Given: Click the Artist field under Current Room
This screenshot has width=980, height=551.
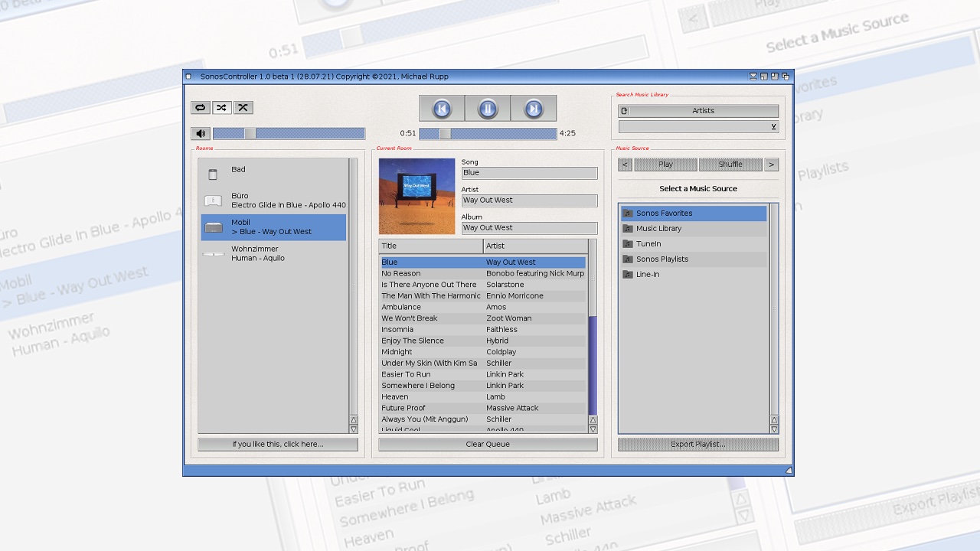Looking at the screenshot, I should (x=529, y=201).
